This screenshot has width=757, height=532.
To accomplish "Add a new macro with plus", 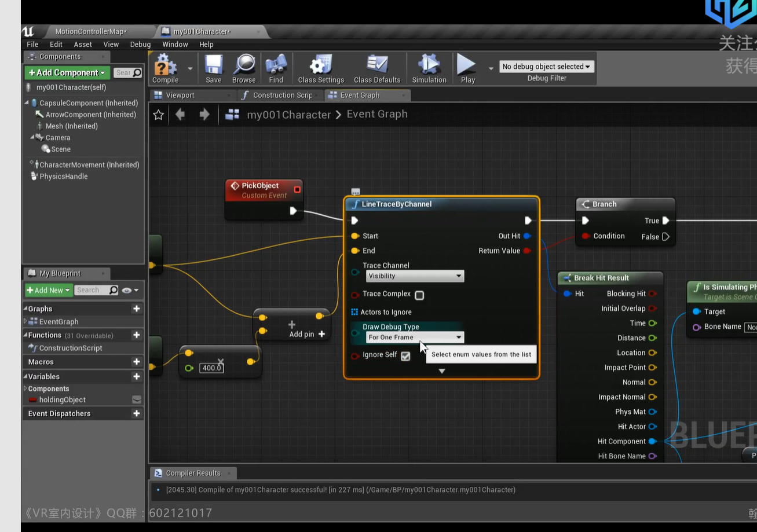I will click(x=137, y=362).
